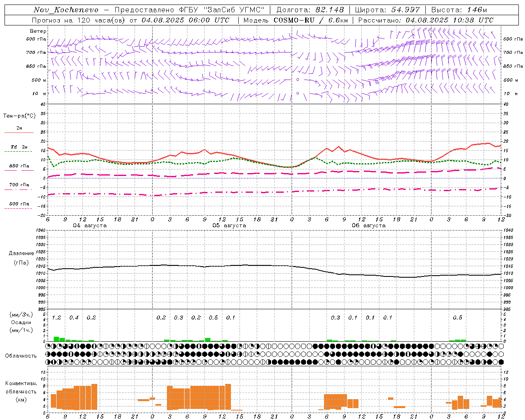525x420 pixels.
Task: Click the Облачность cloud cover label
Action: [x=21, y=356]
